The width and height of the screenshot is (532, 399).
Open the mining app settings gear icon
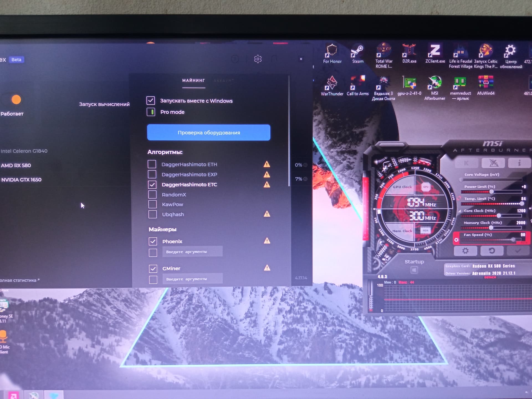click(258, 59)
